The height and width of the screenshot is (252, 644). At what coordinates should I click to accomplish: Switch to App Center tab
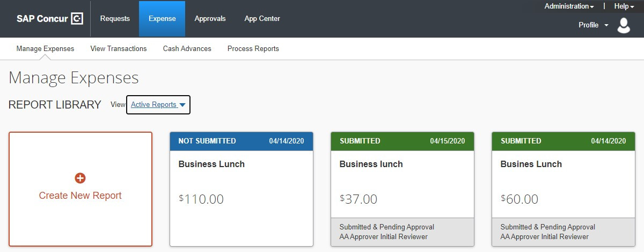pyautogui.click(x=262, y=19)
